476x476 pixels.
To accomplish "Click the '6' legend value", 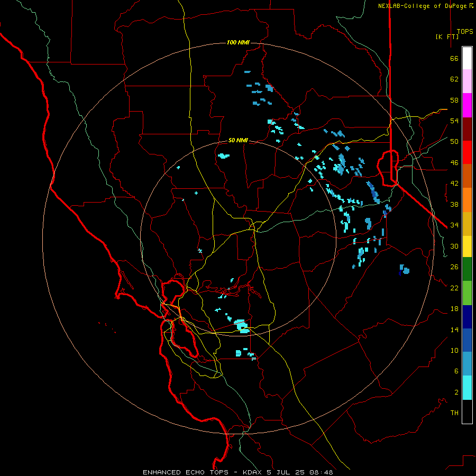I will pyautogui.click(x=456, y=371).
